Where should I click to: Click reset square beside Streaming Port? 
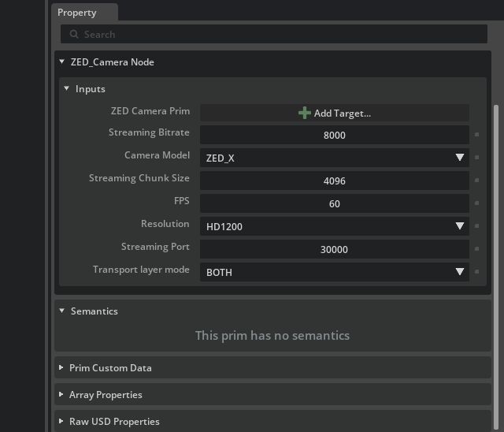pyautogui.click(x=476, y=249)
